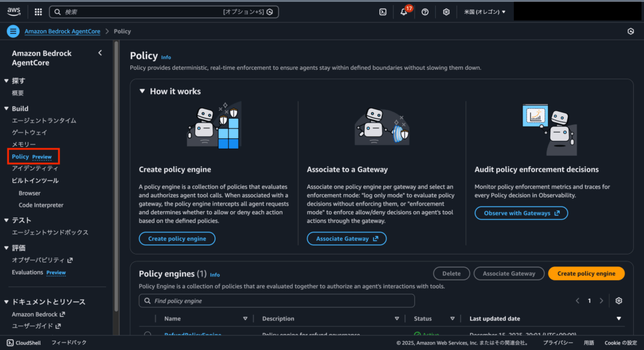
Task: Collapse the How it works section
Action: (142, 91)
